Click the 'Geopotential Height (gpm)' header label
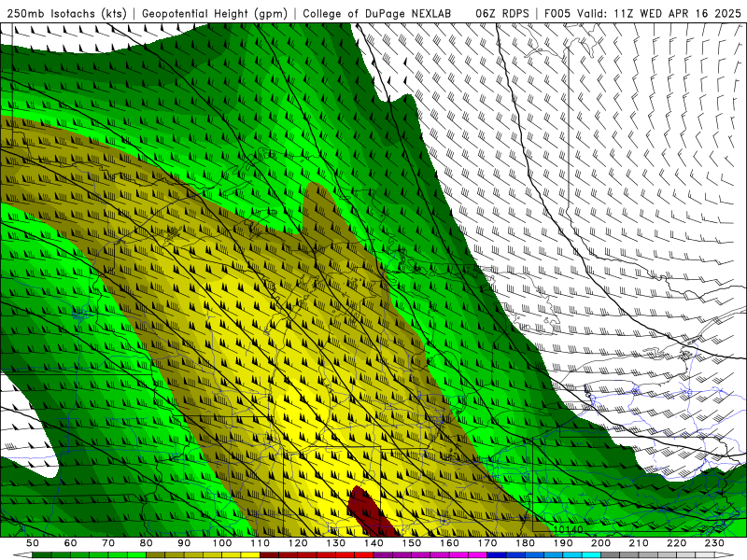 [215, 14]
